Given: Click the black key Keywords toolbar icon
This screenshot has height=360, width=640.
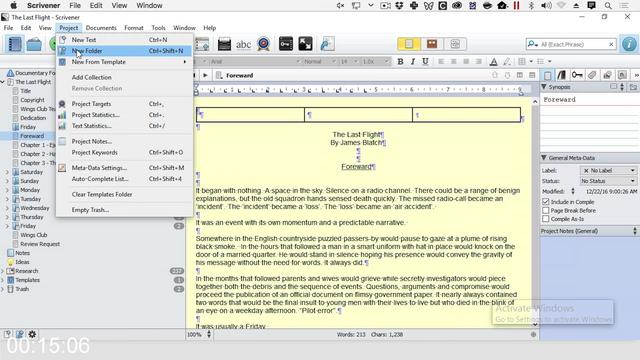Looking at the screenshot, I should point(286,44).
